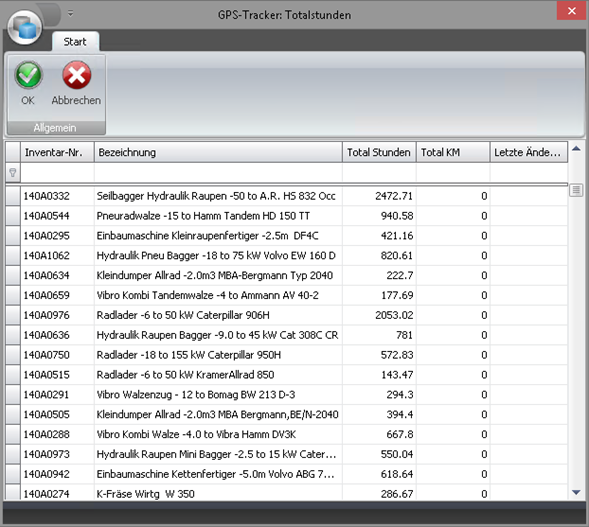
Task: Click the red Abbrechen cancel icon
Action: (77, 75)
